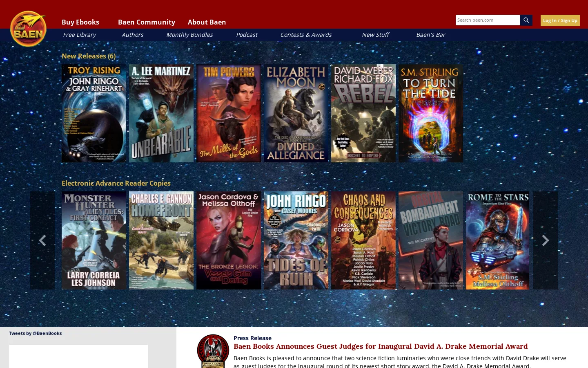Image resolution: width=588 pixels, height=368 pixels.
Task: Open Contests & Awards
Action: point(306,35)
